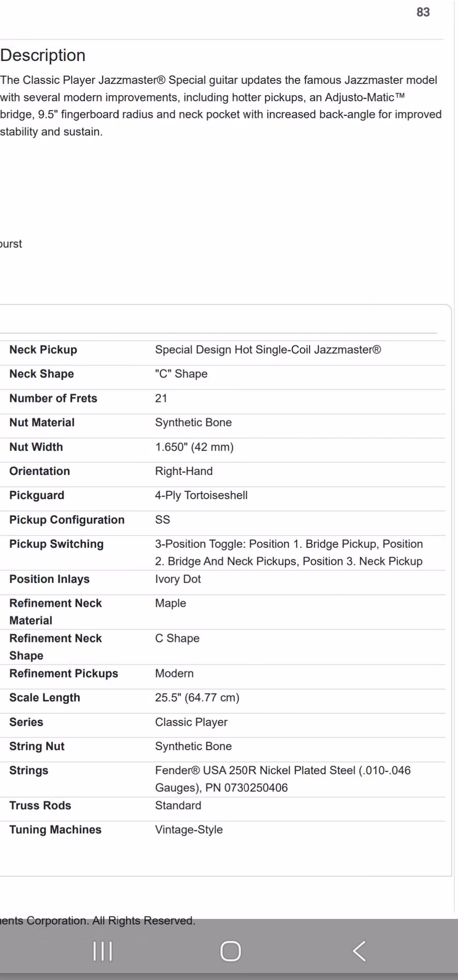The width and height of the screenshot is (458, 980).
Task: Click the Nut Width 1.650" value
Action: point(194,447)
